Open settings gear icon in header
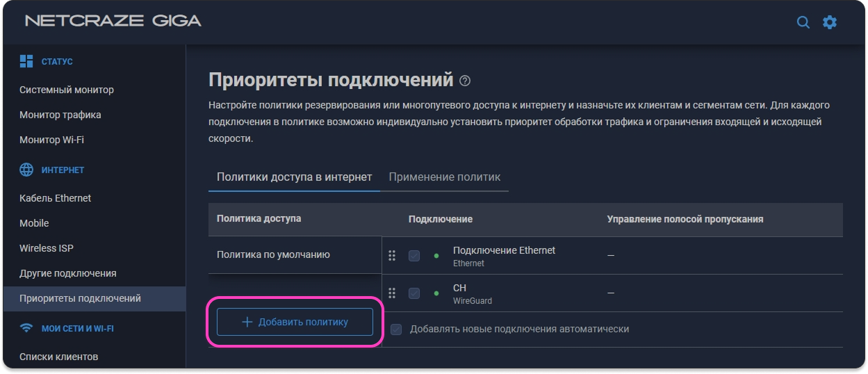This screenshot has height=374, width=868. click(830, 22)
